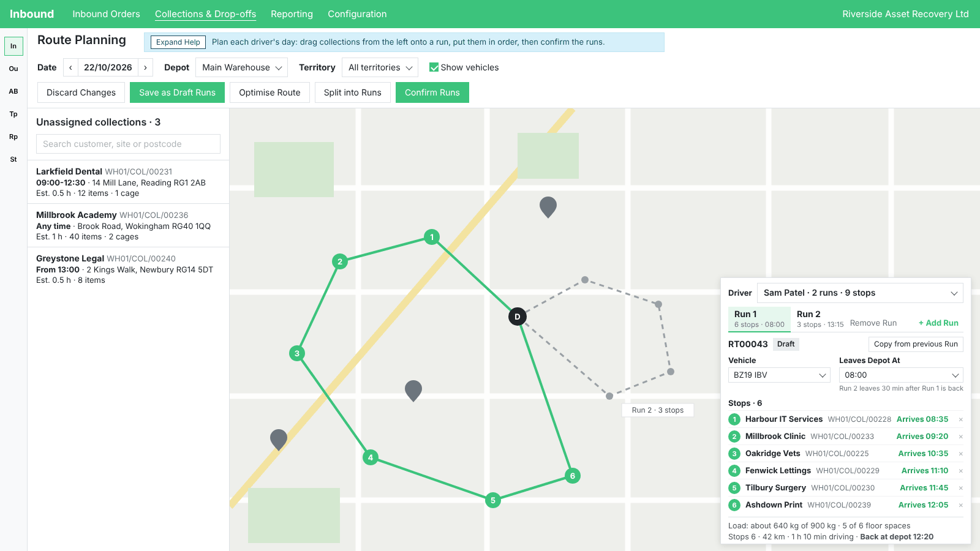Screen dimensions: 980x551
Task: Open the AB sidebar section
Action: tap(13, 91)
